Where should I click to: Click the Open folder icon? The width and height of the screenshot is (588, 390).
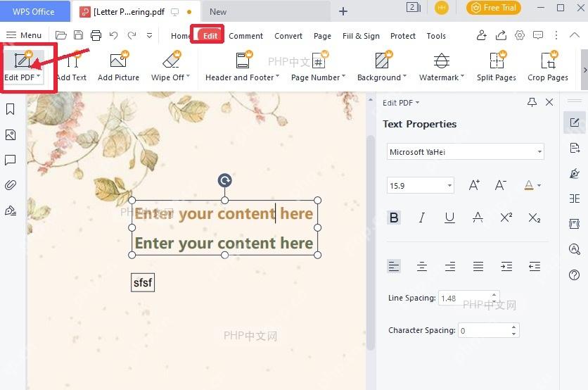(x=60, y=35)
